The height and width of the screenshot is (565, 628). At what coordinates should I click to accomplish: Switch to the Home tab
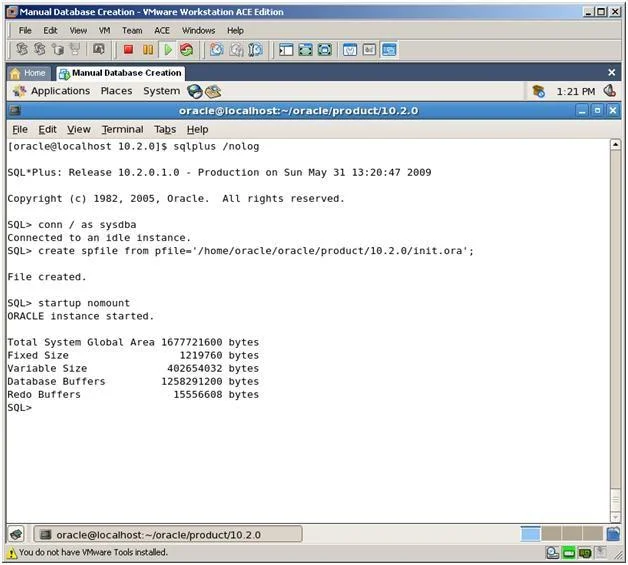[29, 73]
